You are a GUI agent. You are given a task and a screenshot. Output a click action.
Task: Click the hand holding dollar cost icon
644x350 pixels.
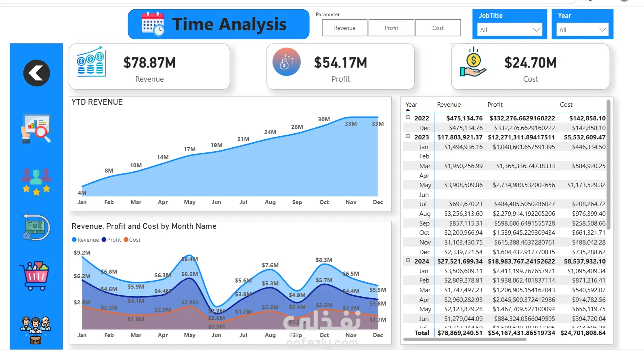pyautogui.click(x=473, y=62)
